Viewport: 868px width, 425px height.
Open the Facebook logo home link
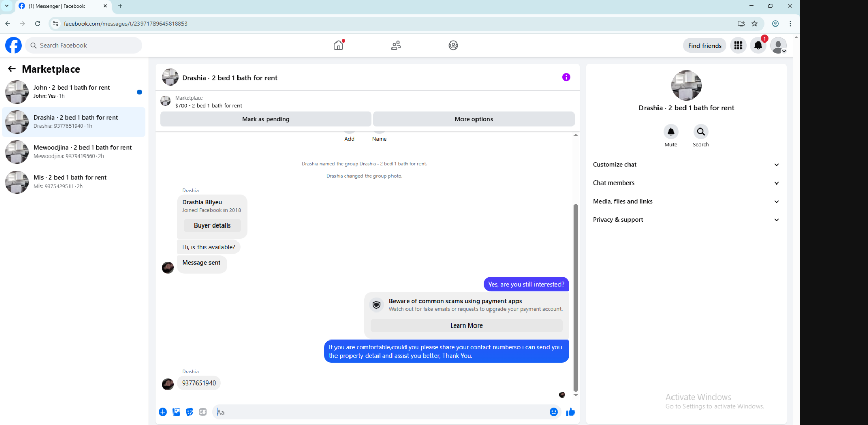tap(13, 46)
